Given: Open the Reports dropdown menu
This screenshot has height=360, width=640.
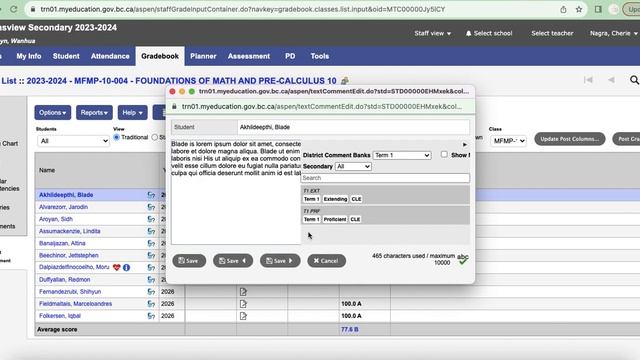Looking at the screenshot, I should (x=94, y=113).
